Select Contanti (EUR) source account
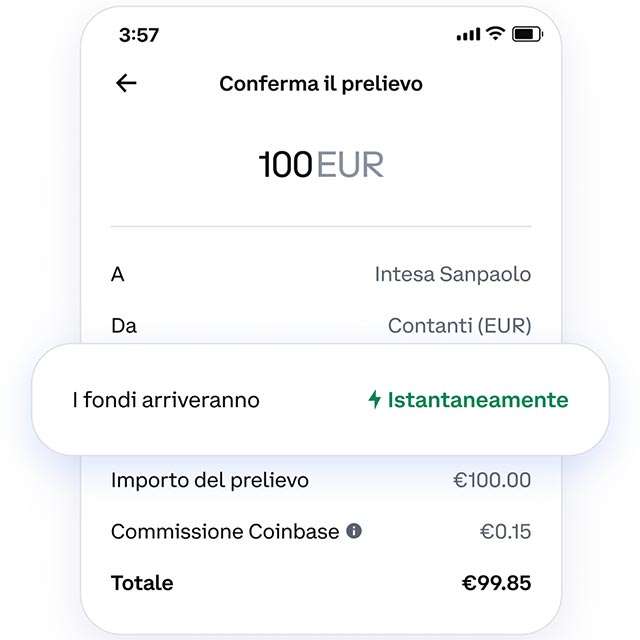Viewport: 640px width, 640px height. pos(459,325)
